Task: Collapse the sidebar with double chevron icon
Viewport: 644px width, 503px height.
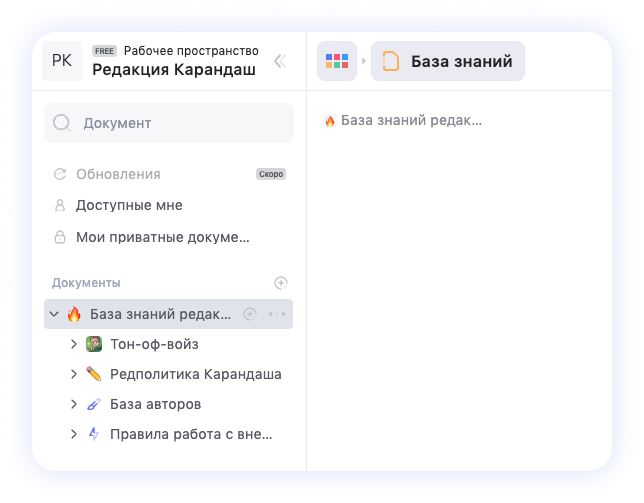Action: 280,61
